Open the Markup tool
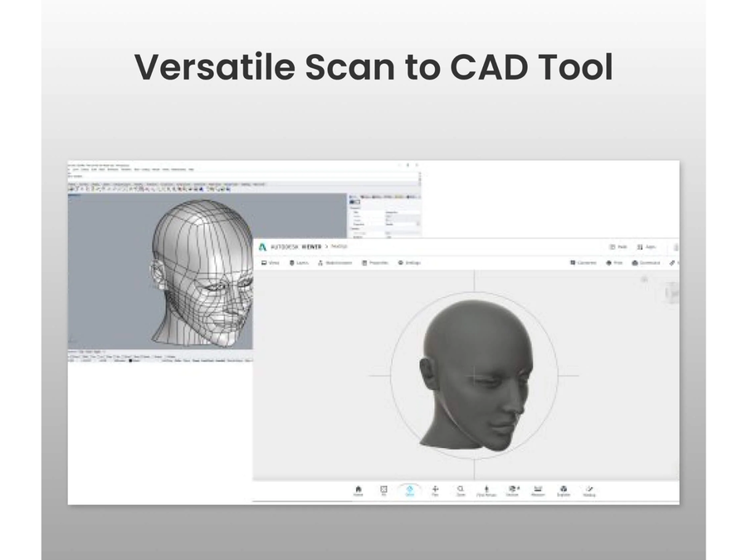The height and width of the screenshot is (560, 747). pyautogui.click(x=589, y=491)
